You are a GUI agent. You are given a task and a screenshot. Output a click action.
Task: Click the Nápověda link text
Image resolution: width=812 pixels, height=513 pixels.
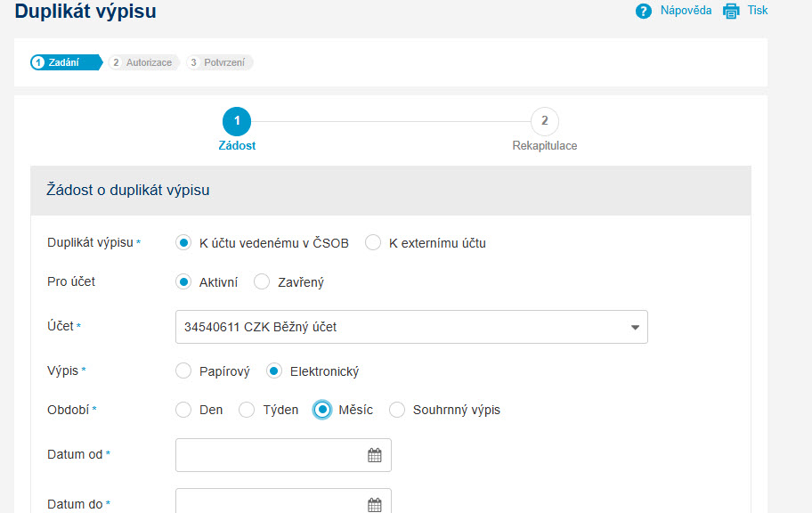click(686, 11)
